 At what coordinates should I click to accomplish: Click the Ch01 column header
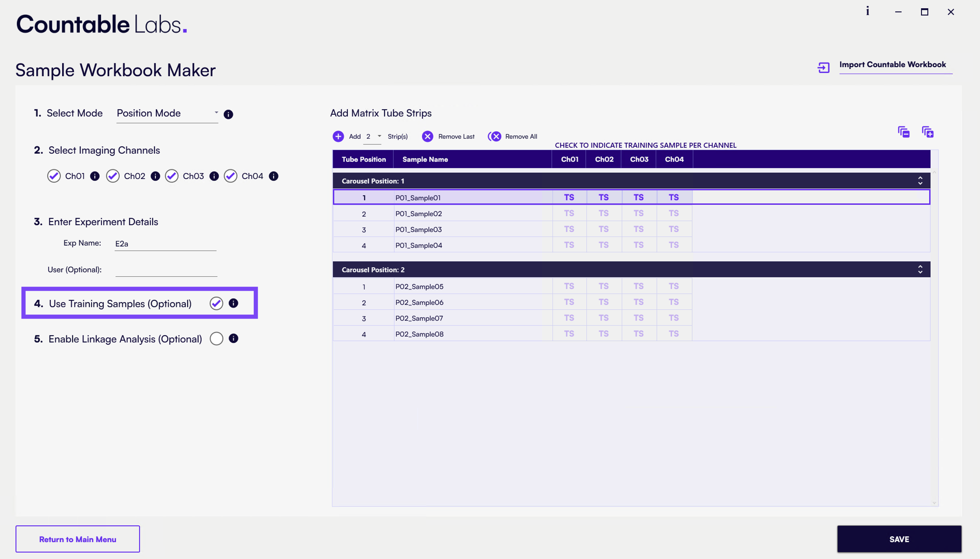pos(569,159)
